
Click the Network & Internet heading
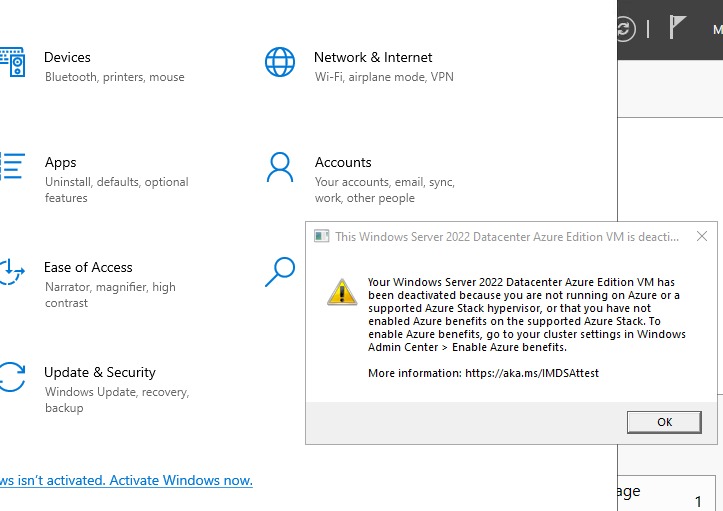(x=373, y=58)
